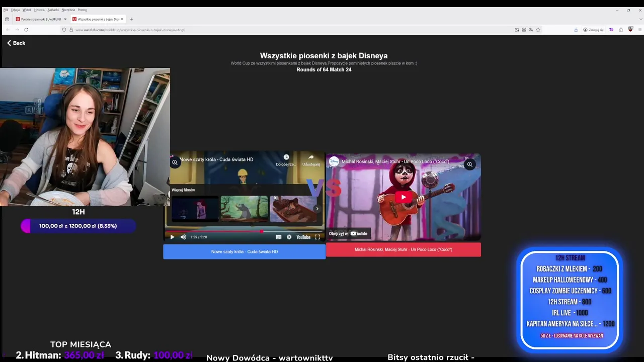Open the purple translate extension icon
Image resolution: width=644 pixels, height=362 pixels.
point(611,30)
